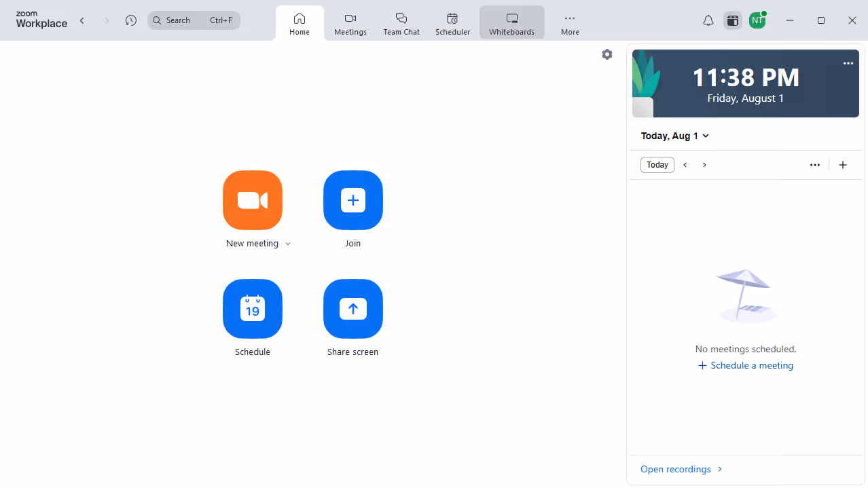Image resolution: width=868 pixels, height=488 pixels.
Task: Share your screen
Action: tap(352, 309)
